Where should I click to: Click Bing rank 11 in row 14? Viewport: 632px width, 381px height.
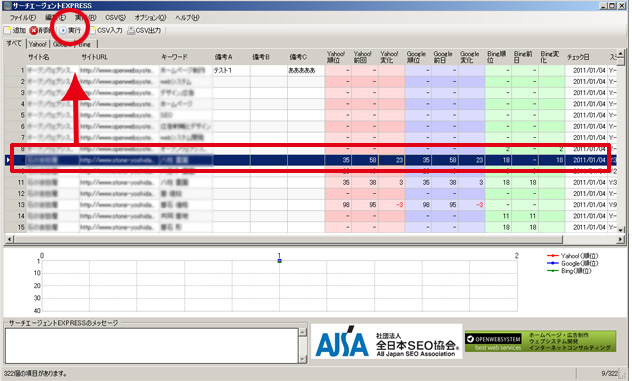[498, 216]
